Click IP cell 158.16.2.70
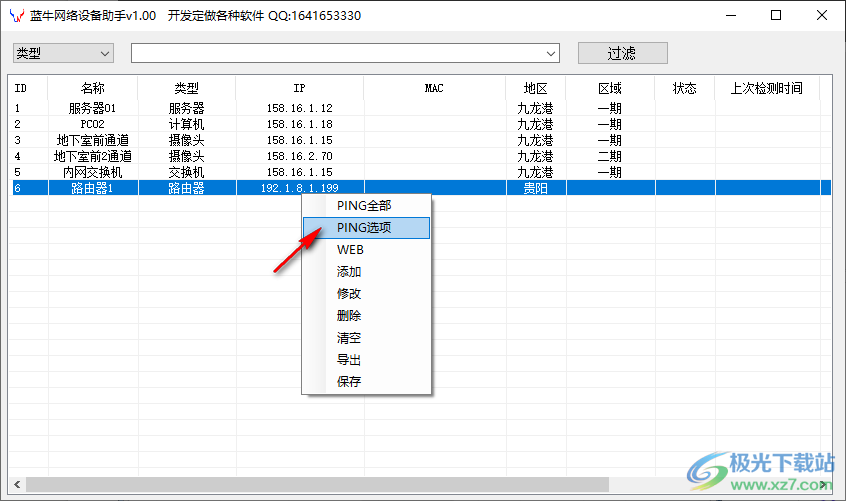Screen dimensions: 846x501 [299, 156]
